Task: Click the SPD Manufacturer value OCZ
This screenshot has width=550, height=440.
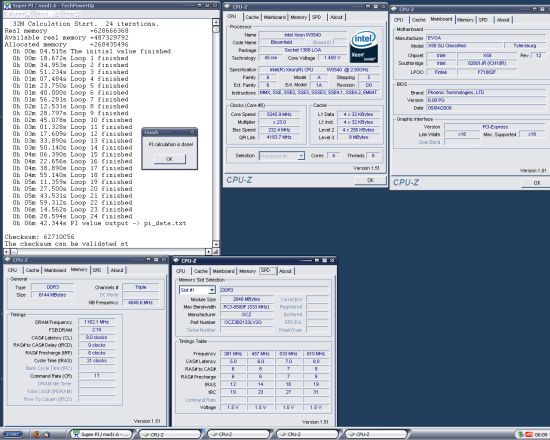Action: [247, 314]
